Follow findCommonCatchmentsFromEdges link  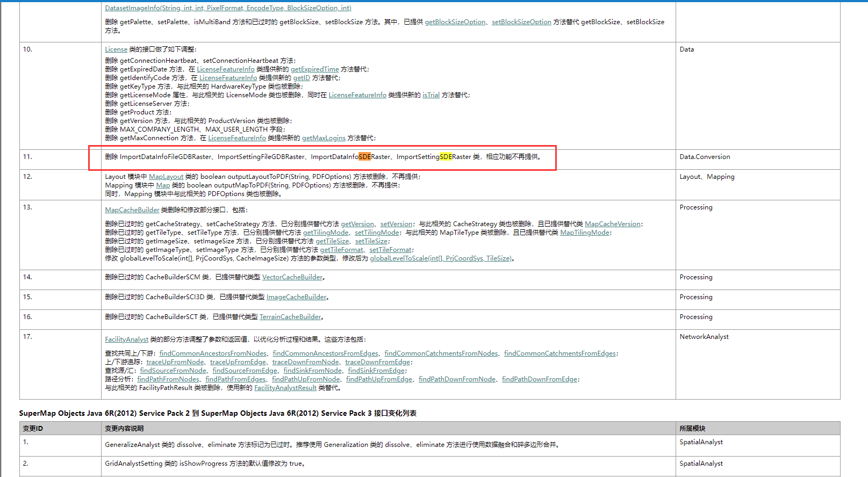560,353
